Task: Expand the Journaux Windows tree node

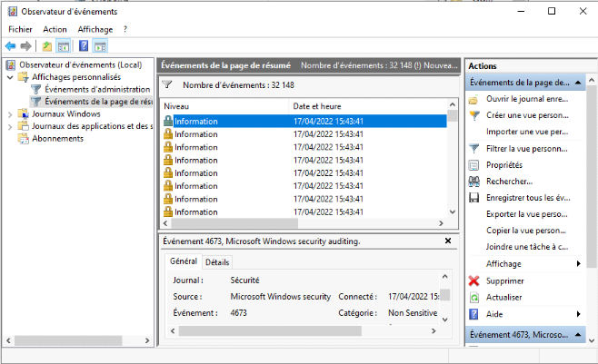Action: (x=10, y=114)
